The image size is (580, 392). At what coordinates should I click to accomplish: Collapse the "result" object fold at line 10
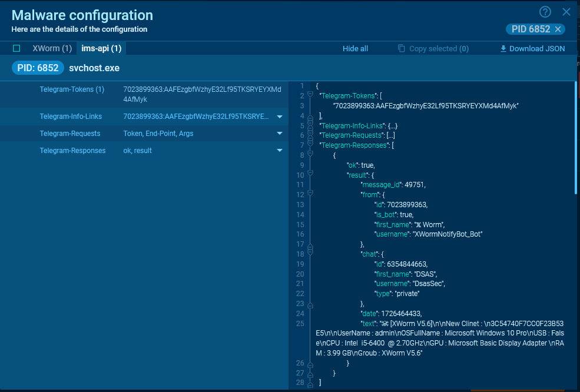pos(310,175)
